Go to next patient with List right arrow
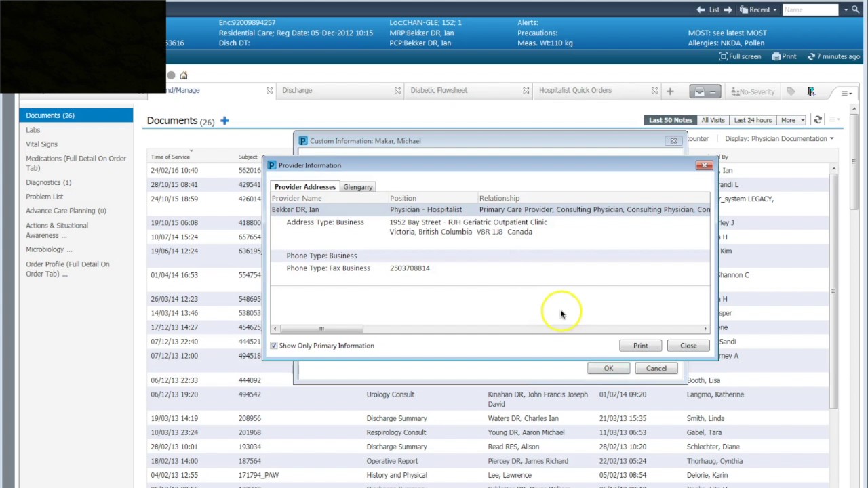The image size is (868, 488). click(728, 9)
